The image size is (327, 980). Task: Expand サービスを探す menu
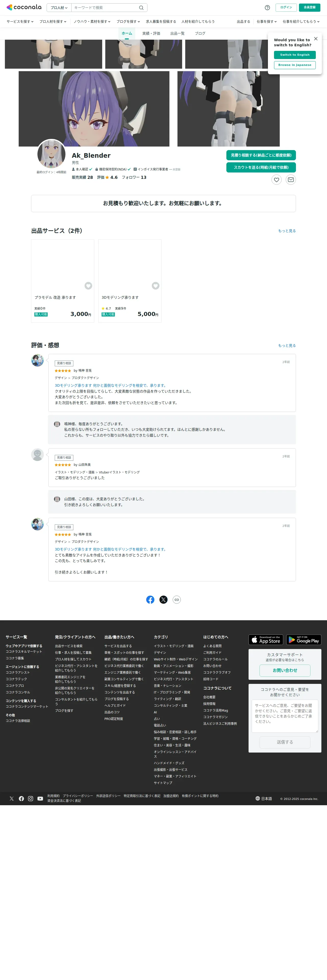tap(20, 22)
